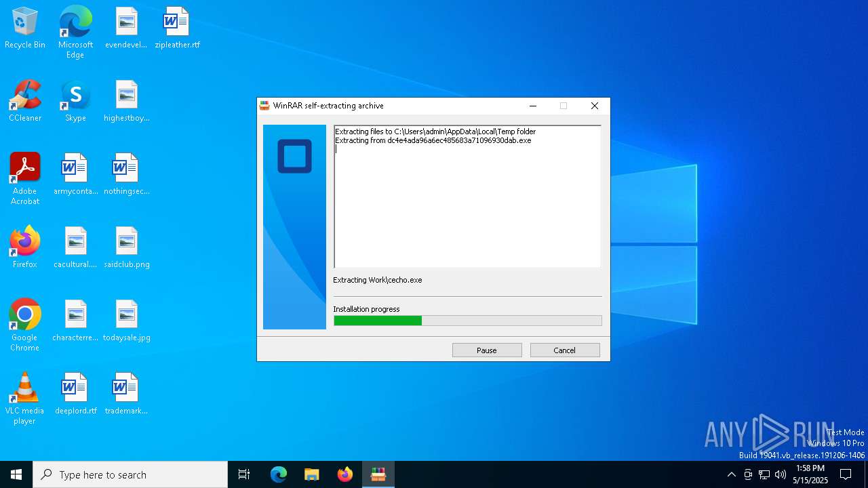The height and width of the screenshot is (488, 868).
Task: Open Microsoft Edge from the taskbar
Action: [x=279, y=474]
